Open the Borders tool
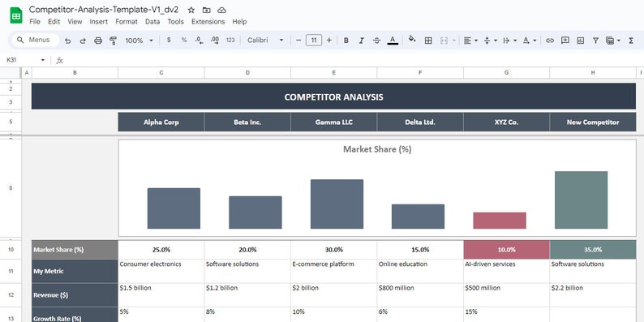The width and height of the screenshot is (644, 322). tap(428, 41)
